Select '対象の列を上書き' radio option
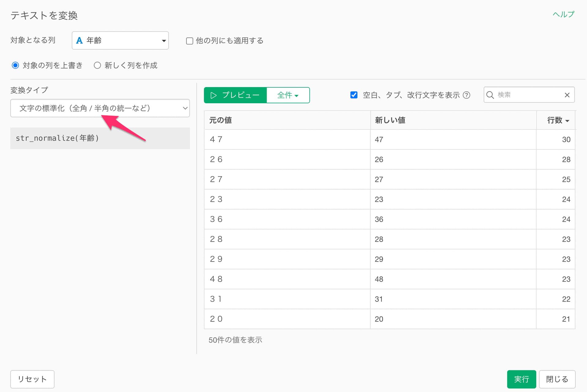The width and height of the screenshot is (587, 392). point(15,65)
